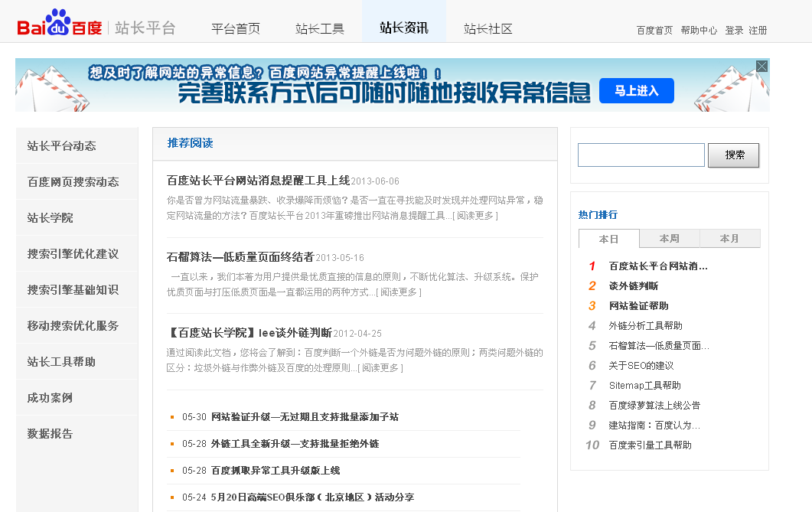Select sidebar item 移动搜索优化服务
The image size is (812, 512).
[x=77, y=325]
